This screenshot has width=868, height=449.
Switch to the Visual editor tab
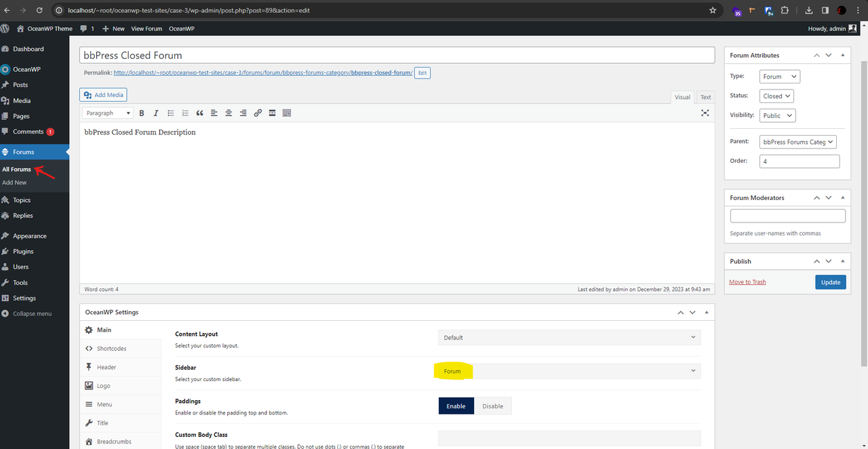click(683, 97)
